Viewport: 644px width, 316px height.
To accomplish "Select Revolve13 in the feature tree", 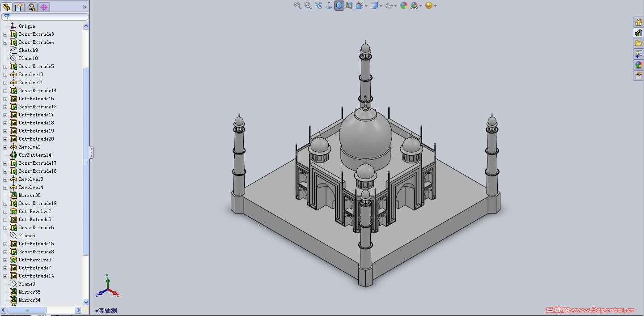I will (31, 179).
